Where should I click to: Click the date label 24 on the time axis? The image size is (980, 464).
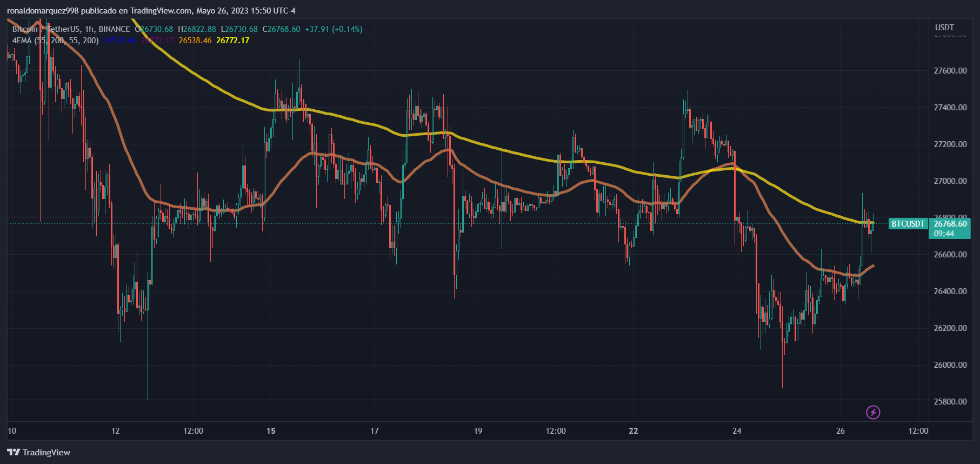click(737, 431)
